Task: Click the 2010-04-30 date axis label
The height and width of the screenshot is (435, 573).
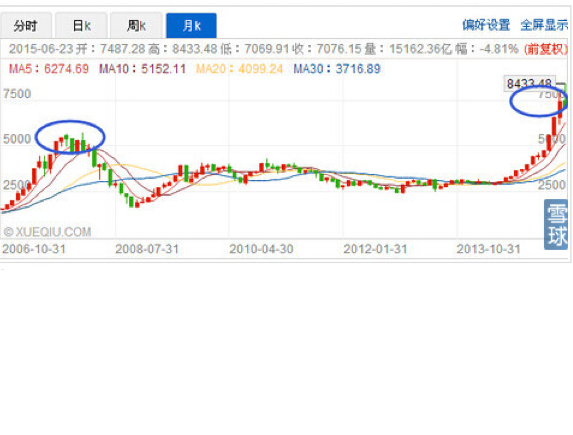Action: click(x=261, y=249)
